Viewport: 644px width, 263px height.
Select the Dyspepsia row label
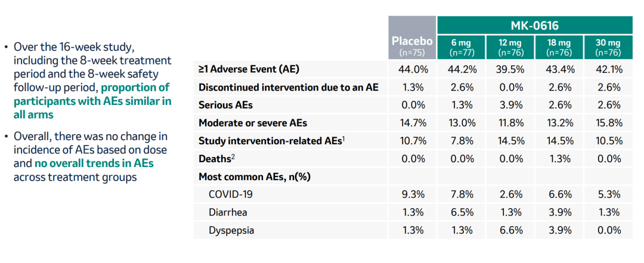pos(231,230)
